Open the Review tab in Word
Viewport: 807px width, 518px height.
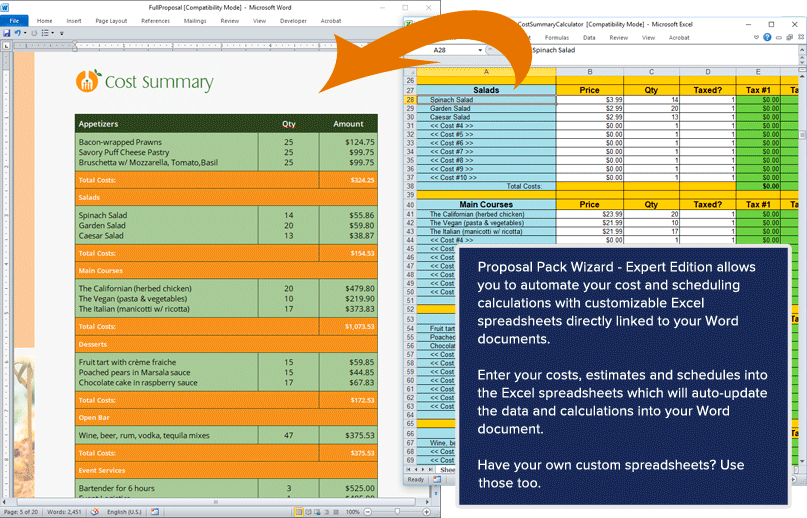click(230, 21)
